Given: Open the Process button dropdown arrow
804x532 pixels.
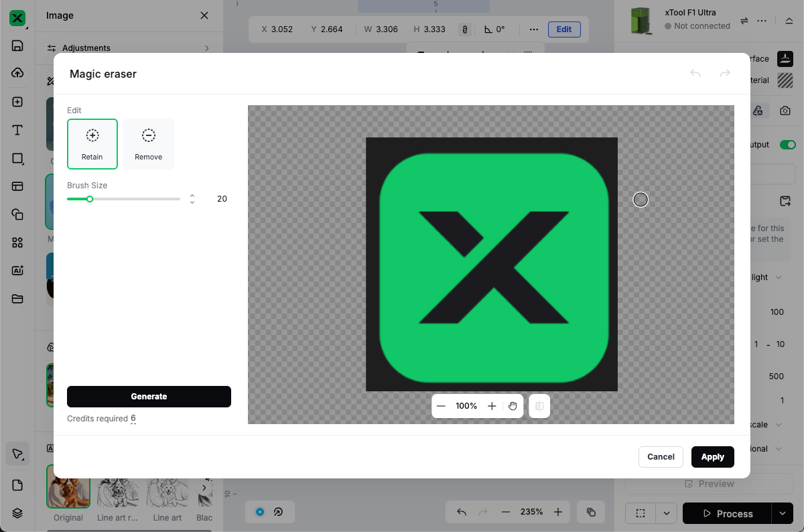Looking at the screenshot, I should [x=782, y=514].
